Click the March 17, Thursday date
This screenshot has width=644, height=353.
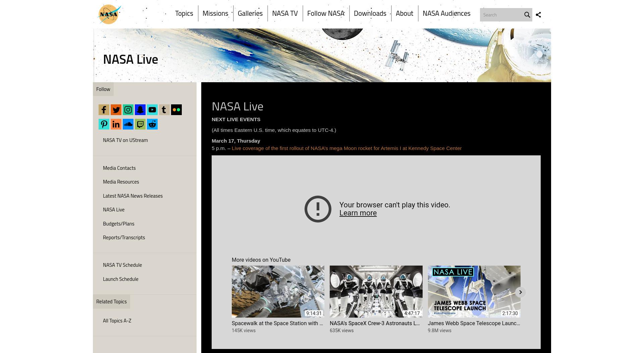[x=236, y=141]
